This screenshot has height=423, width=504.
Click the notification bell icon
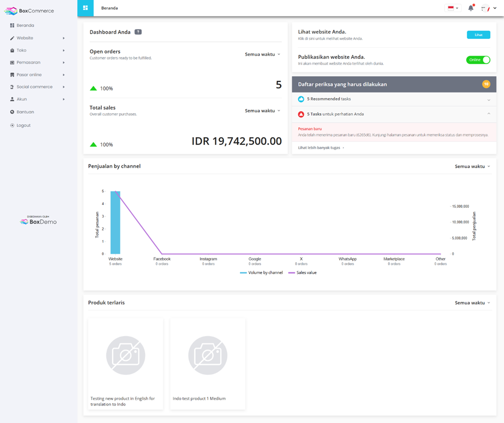(470, 8)
